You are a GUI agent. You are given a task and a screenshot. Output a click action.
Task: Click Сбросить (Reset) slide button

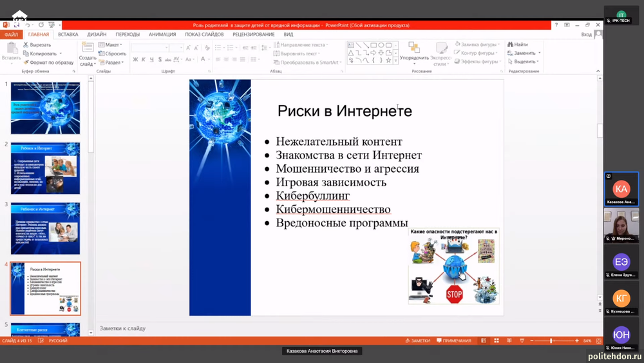[x=112, y=54]
